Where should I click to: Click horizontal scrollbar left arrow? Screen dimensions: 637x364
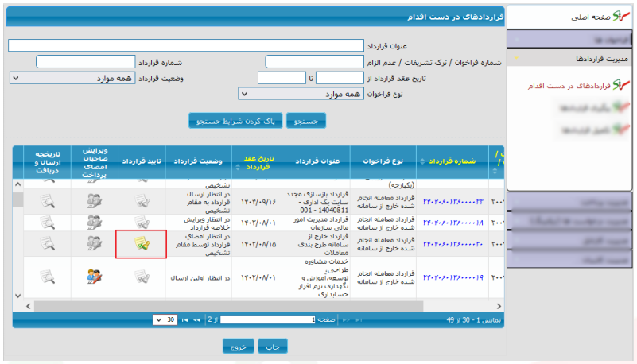coord(29,306)
